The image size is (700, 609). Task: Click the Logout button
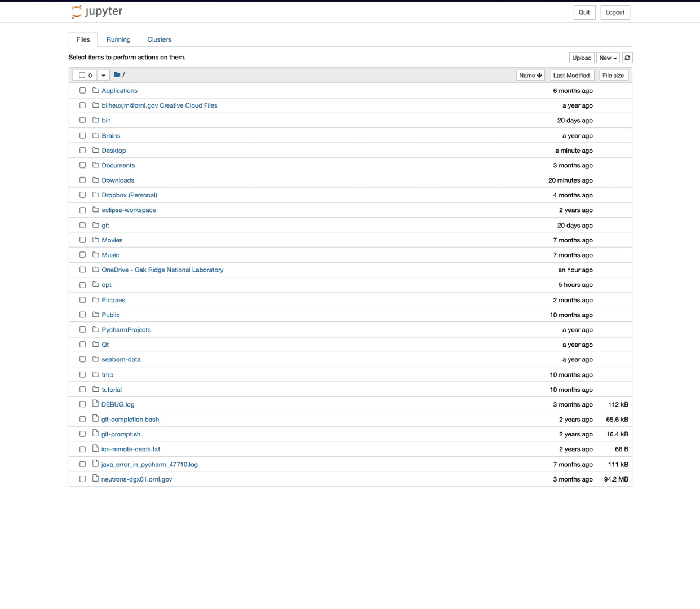pos(614,12)
